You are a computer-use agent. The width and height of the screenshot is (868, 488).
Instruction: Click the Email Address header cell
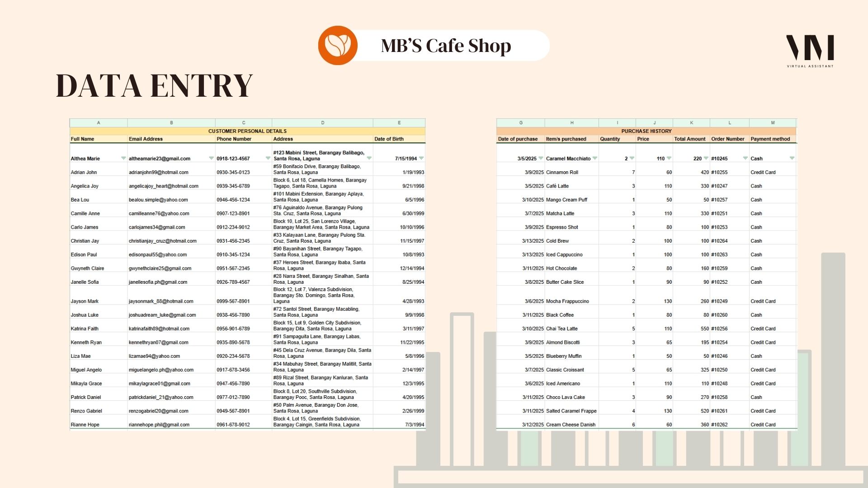[x=146, y=139]
